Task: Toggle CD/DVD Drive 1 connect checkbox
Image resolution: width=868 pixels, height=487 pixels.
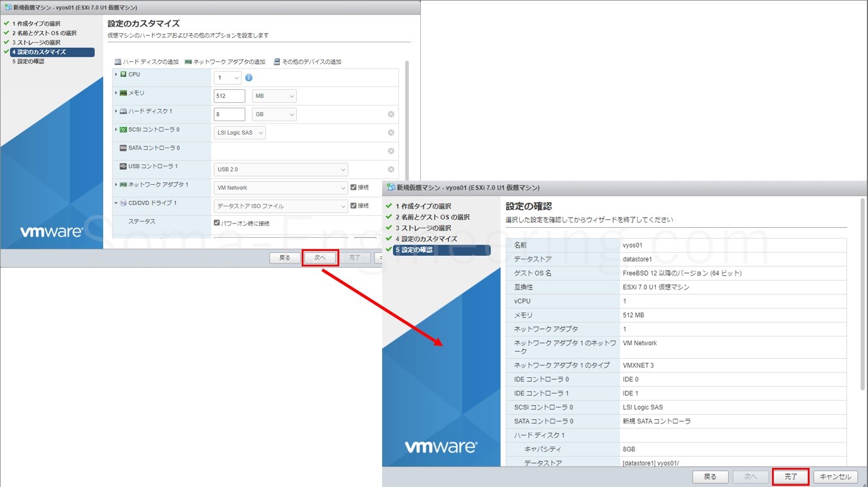Action: pos(354,206)
